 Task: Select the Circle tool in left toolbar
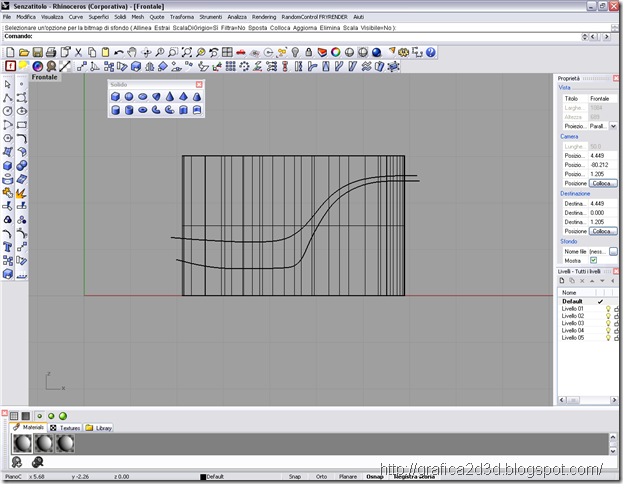click(x=8, y=111)
